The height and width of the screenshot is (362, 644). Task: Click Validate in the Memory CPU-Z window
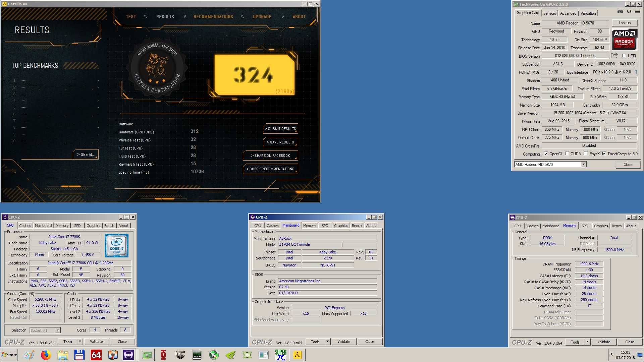604,342
